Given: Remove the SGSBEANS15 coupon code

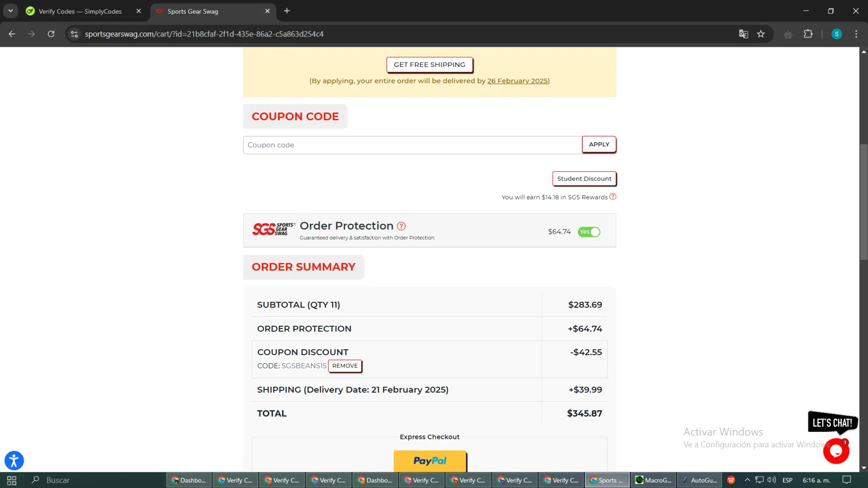Looking at the screenshot, I should click(345, 366).
